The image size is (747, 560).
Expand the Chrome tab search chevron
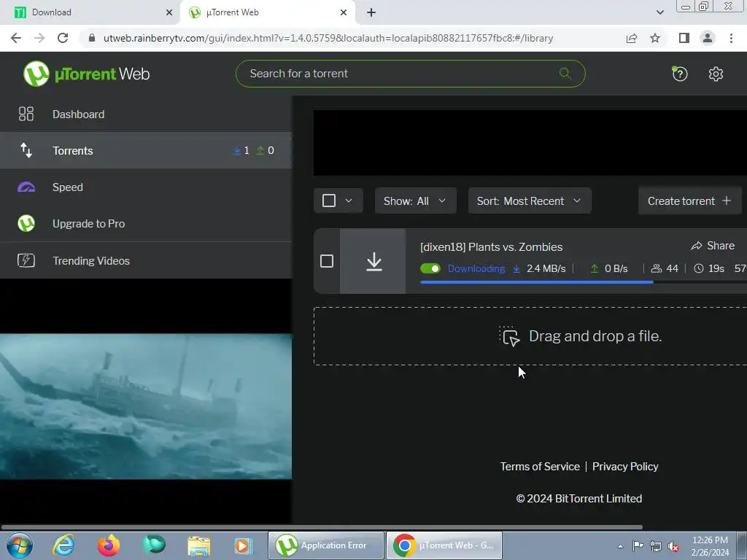click(659, 12)
